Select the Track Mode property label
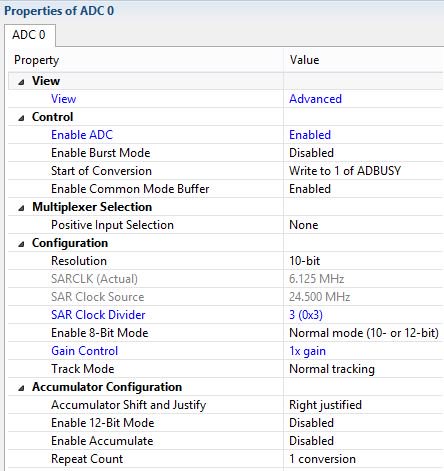This screenshot has width=444, height=471. (x=83, y=369)
